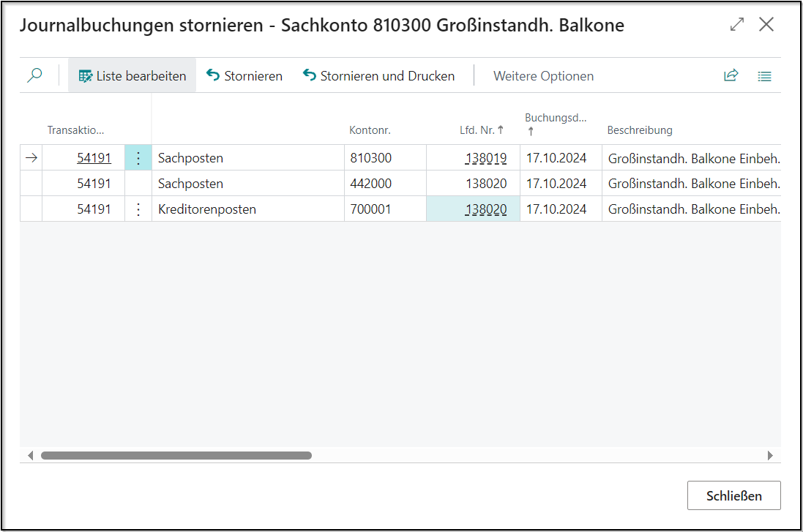Open row menu for Sachposten 810300
This screenshot has height=532, width=803.
(x=138, y=158)
